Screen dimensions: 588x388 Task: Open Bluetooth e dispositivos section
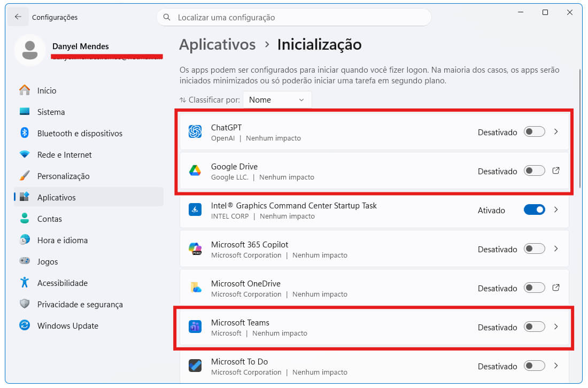pyautogui.click(x=89, y=133)
